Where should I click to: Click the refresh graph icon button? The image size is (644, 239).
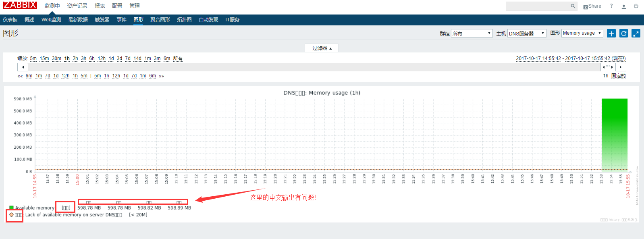pos(623,33)
